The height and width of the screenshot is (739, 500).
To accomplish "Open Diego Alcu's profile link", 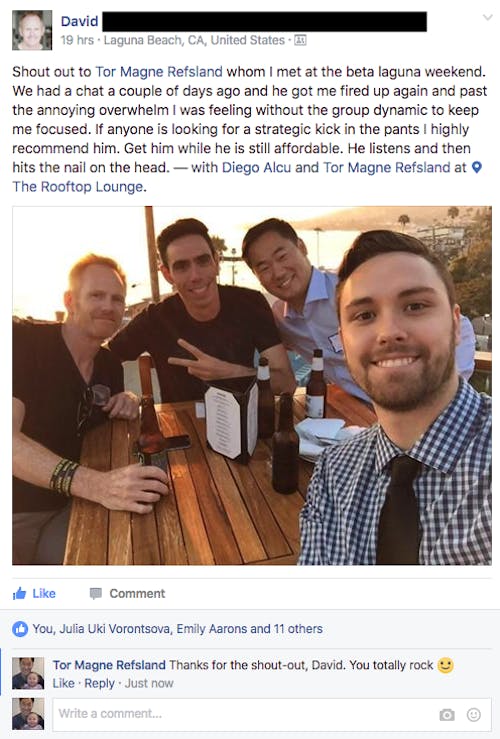I will pos(256,167).
